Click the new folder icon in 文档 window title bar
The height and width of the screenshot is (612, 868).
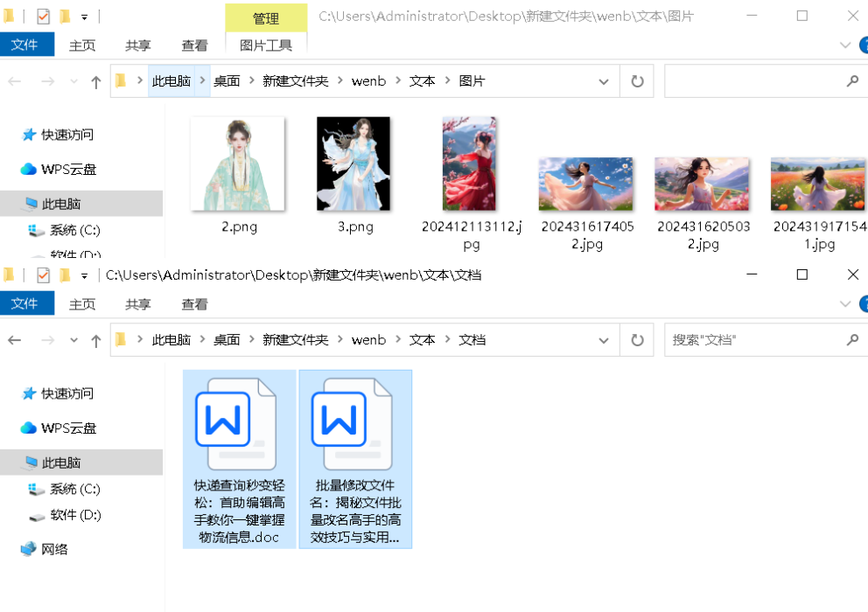click(65, 275)
